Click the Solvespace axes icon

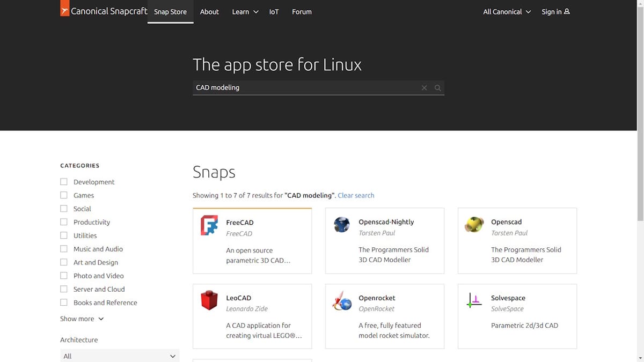coord(474,301)
